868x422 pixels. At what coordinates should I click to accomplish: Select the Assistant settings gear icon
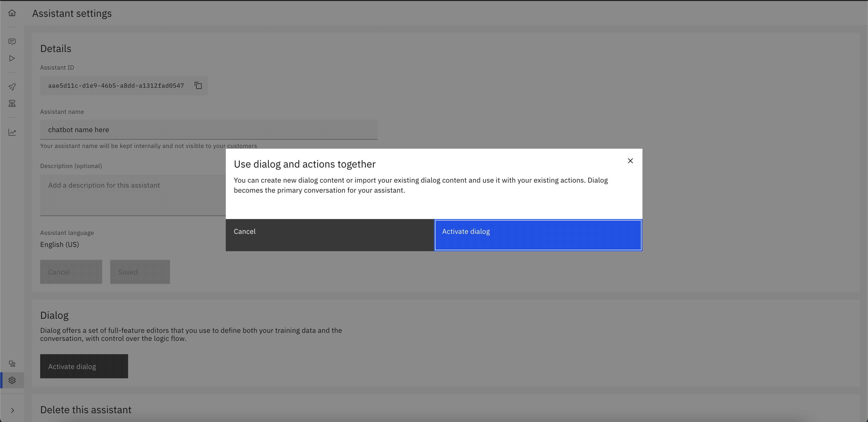tap(12, 380)
